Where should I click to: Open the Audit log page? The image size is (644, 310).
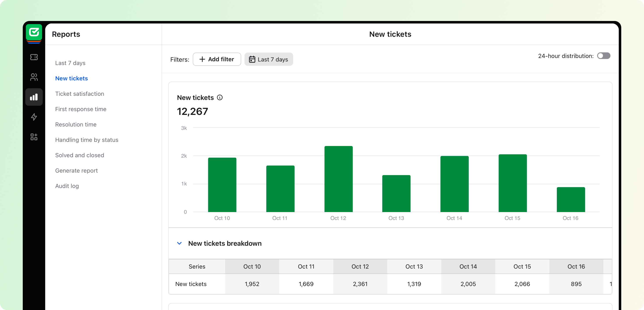[67, 186]
